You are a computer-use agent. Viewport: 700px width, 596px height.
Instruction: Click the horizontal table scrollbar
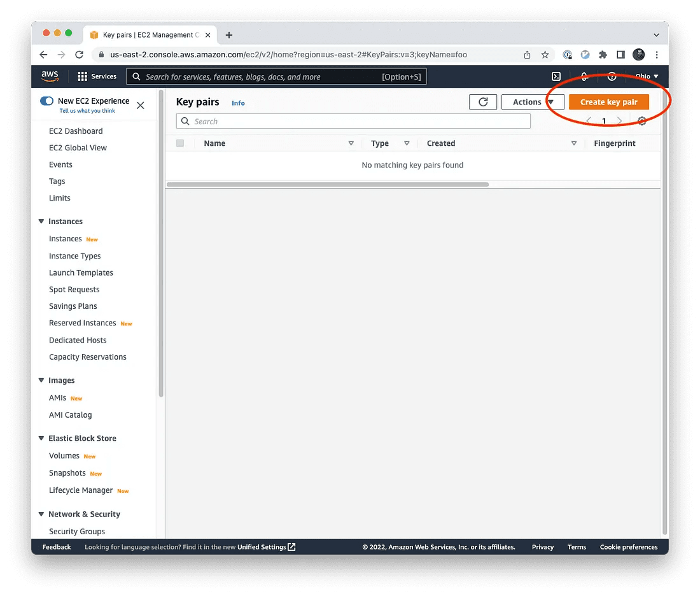pos(328,185)
